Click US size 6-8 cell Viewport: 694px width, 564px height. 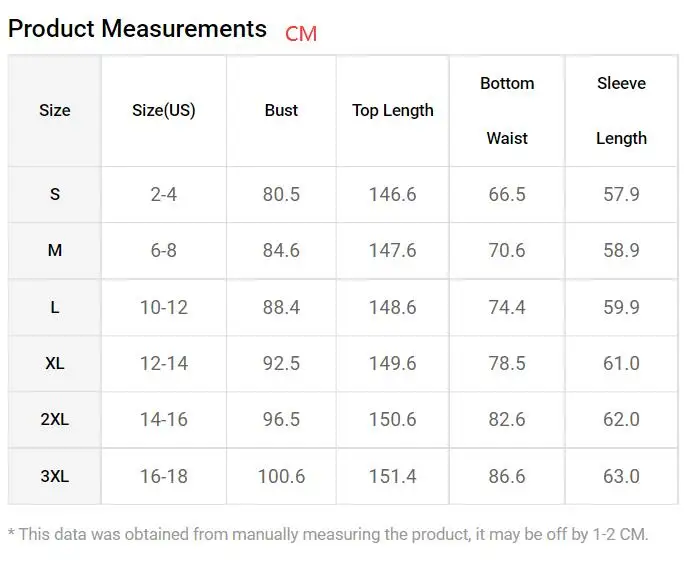pyautogui.click(x=164, y=250)
